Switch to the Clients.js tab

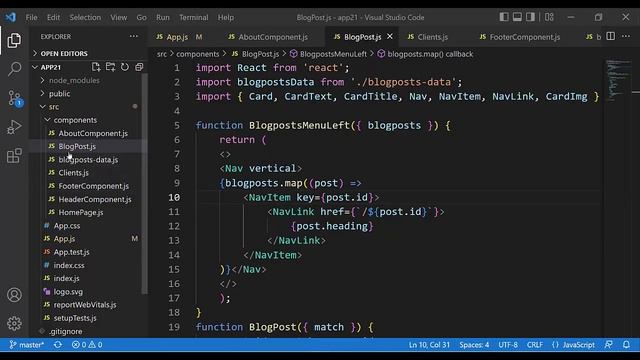433,37
